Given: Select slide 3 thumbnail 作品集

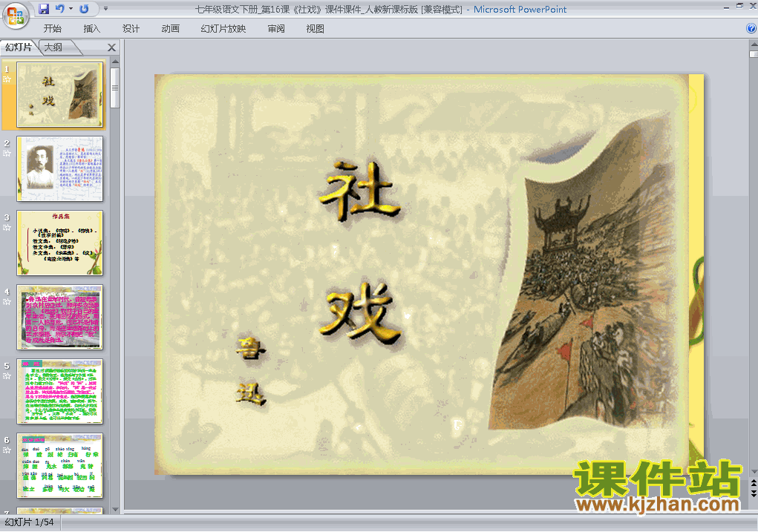Looking at the screenshot, I should pos(60,243).
